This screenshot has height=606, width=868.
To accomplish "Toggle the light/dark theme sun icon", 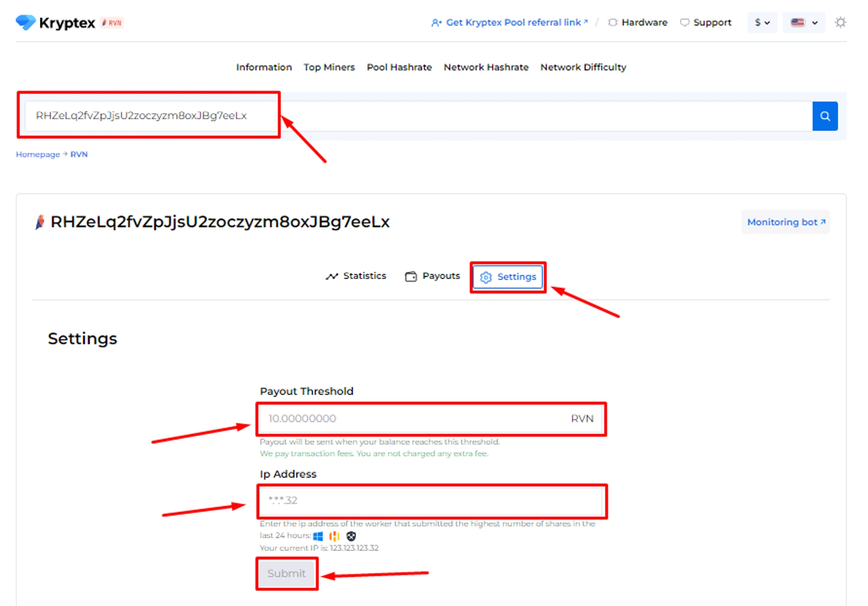I will [x=840, y=23].
